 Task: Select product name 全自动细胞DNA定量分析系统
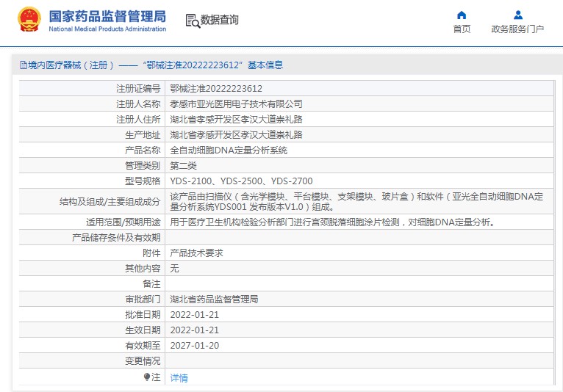[x=229, y=150]
